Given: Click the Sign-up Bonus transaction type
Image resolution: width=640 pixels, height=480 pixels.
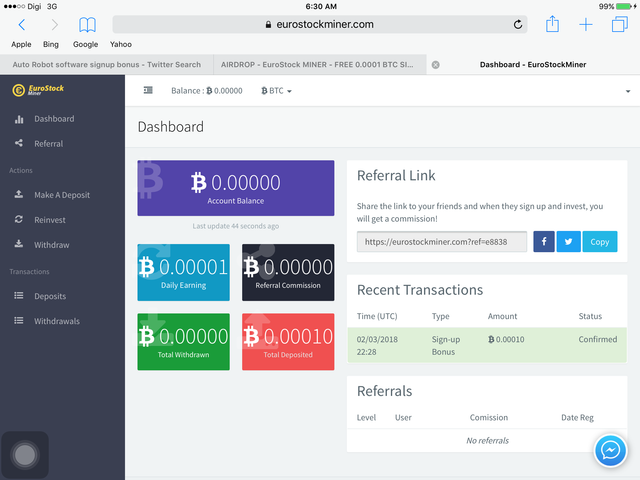Looking at the screenshot, I should point(446,345).
